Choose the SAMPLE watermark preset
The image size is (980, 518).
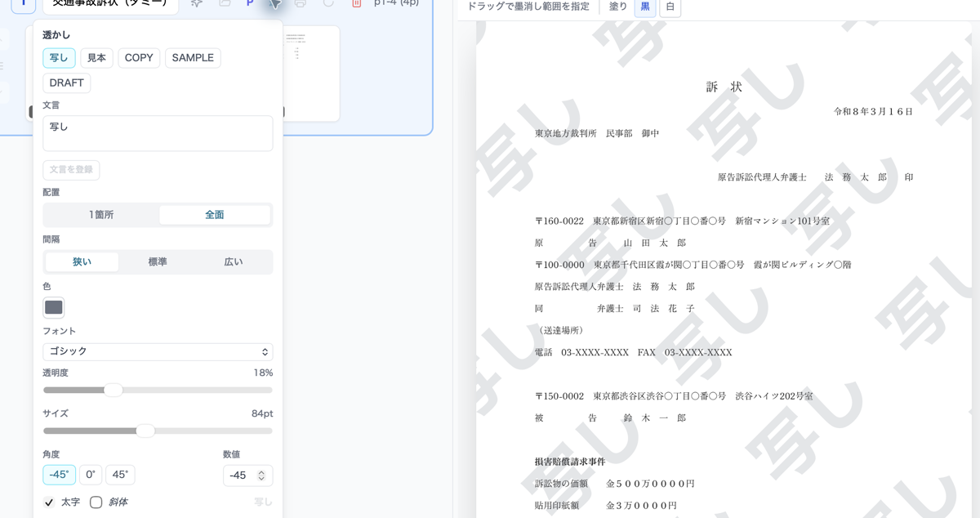[193, 58]
